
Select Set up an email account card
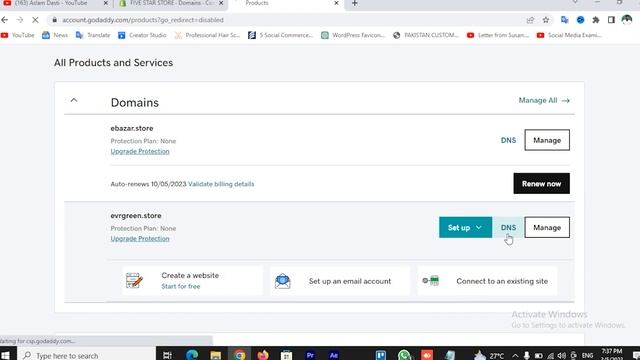click(x=340, y=281)
